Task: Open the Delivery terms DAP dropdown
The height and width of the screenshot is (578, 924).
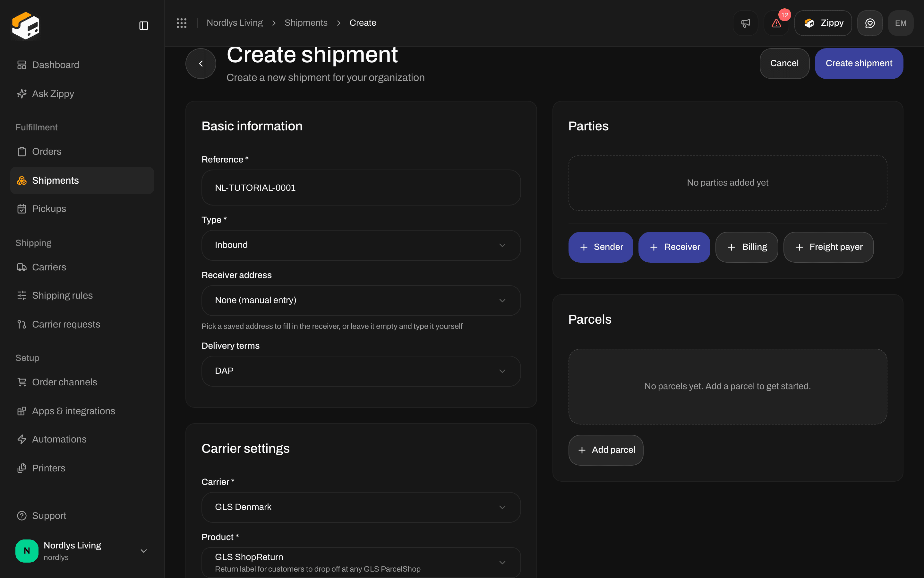Action: (361, 371)
